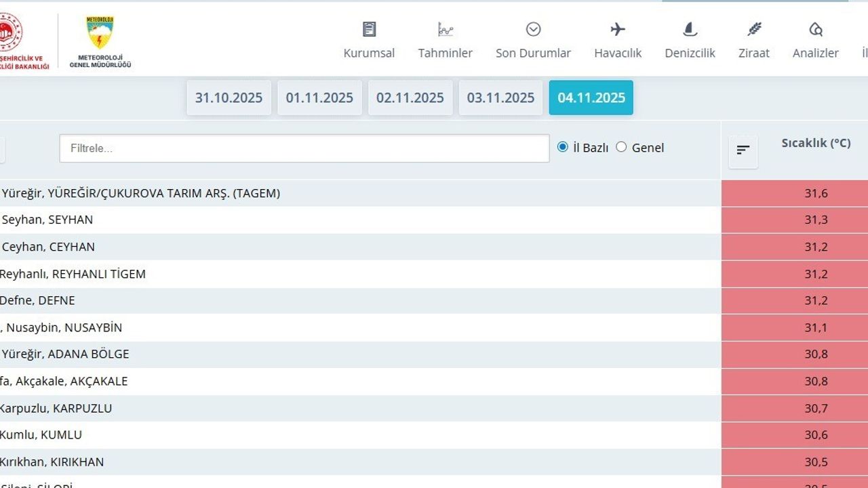
Task: Choose the 02.11.2025 date tab
Action: coord(410,98)
